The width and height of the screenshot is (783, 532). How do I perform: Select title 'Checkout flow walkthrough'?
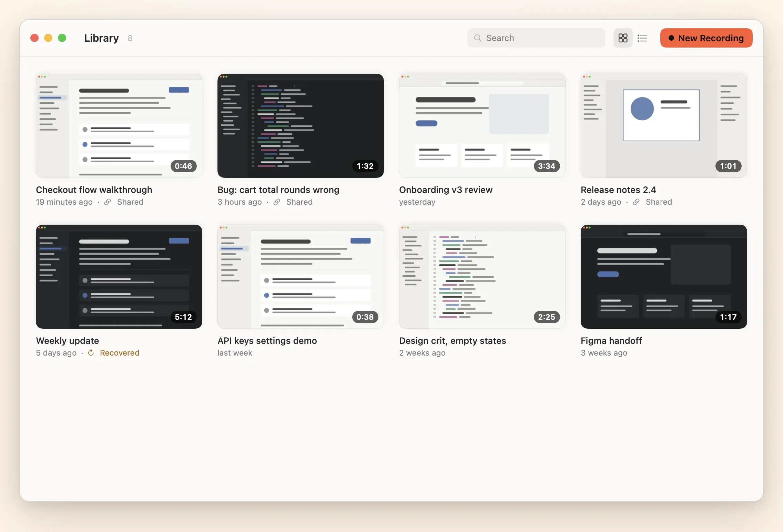click(94, 190)
